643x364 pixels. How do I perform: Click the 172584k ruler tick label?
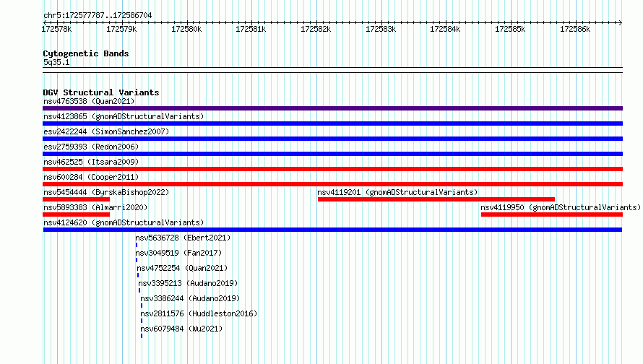point(445,29)
